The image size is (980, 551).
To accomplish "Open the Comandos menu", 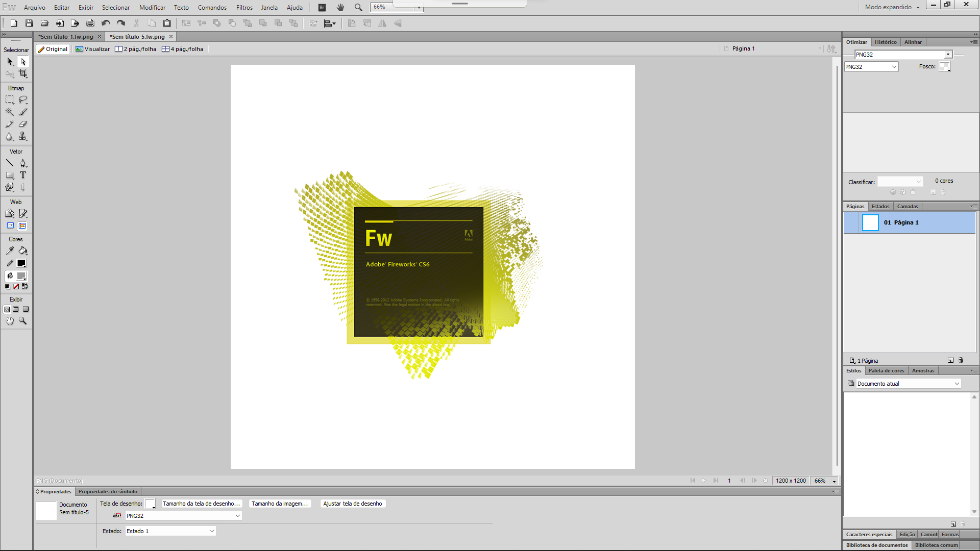I will 212,8.
